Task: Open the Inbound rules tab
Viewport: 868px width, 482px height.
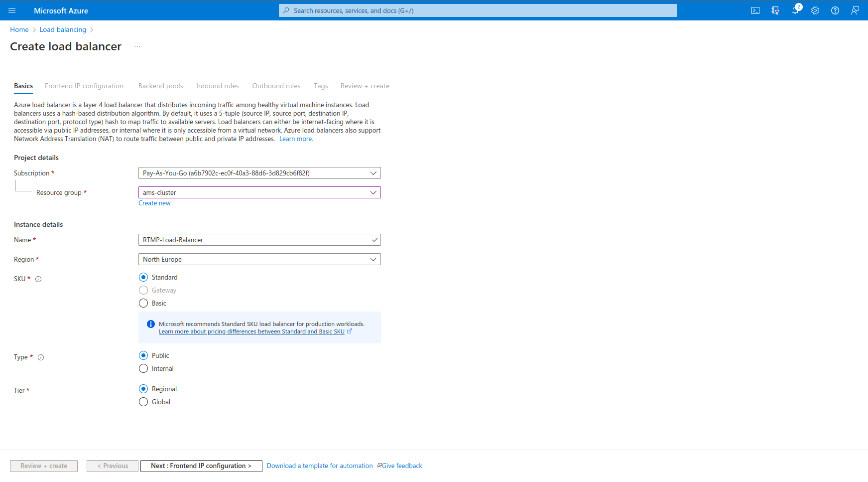Action: (218, 86)
